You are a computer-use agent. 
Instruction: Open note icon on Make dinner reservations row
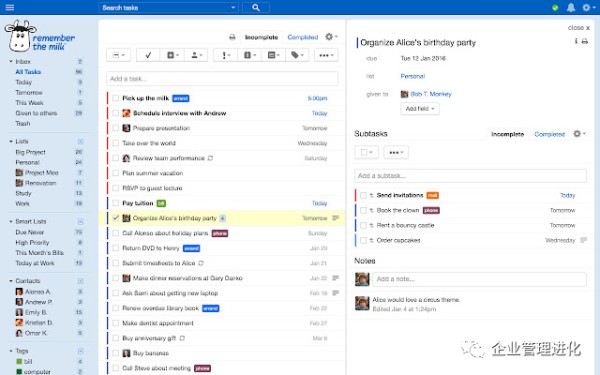336,278
